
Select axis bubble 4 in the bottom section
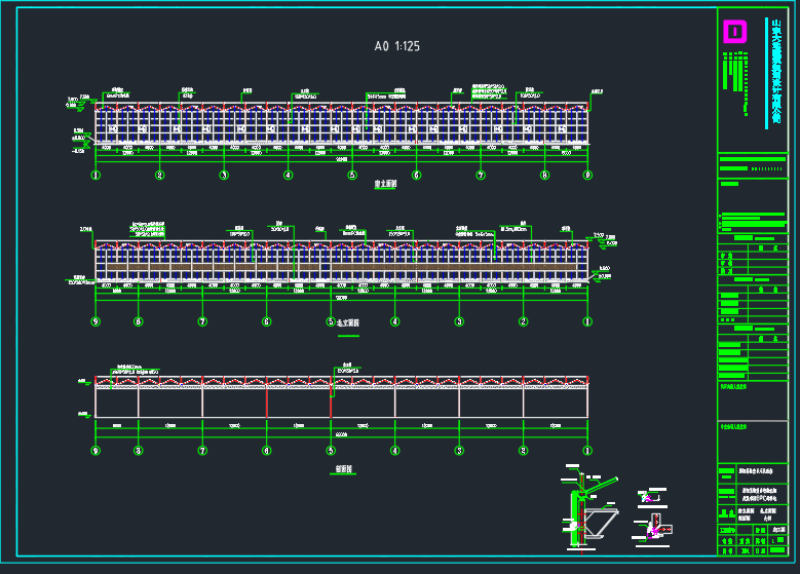pyautogui.click(x=394, y=451)
